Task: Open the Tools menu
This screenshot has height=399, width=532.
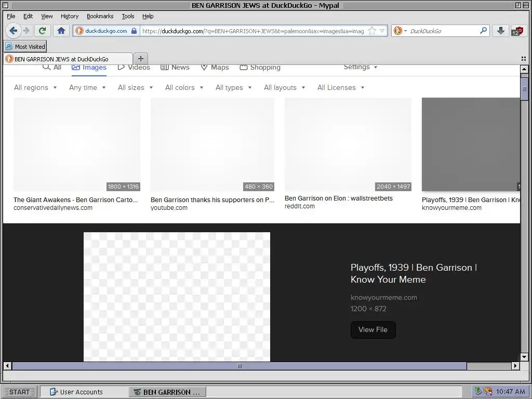Action: point(128,16)
